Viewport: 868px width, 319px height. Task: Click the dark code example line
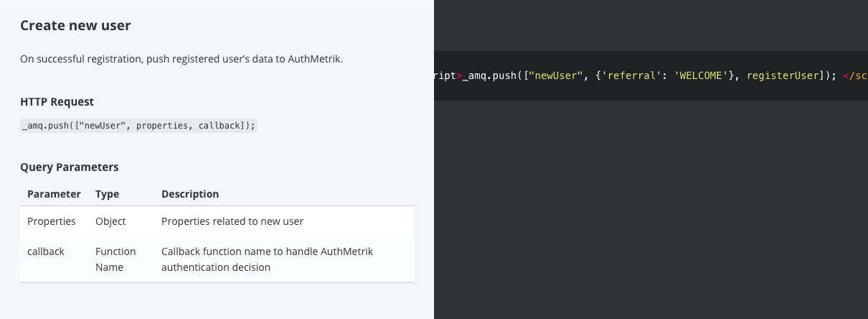coord(651,76)
